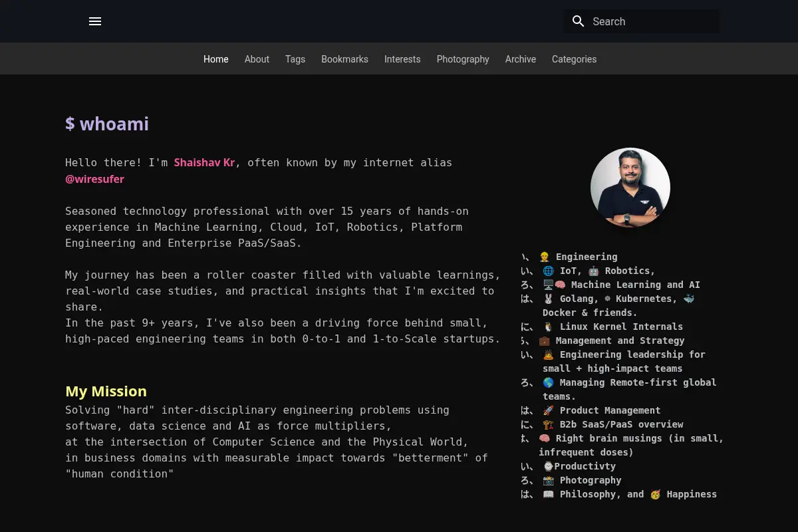Click the brain emoji beside Machine Learning

pyautogui.click(x=560, y=285)
